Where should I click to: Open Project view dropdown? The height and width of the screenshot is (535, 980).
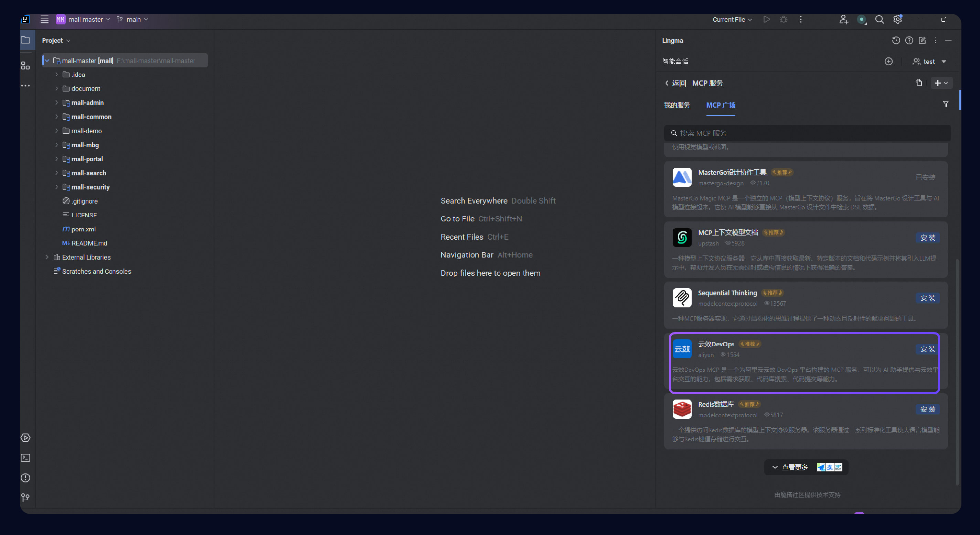tap(56, 41)
